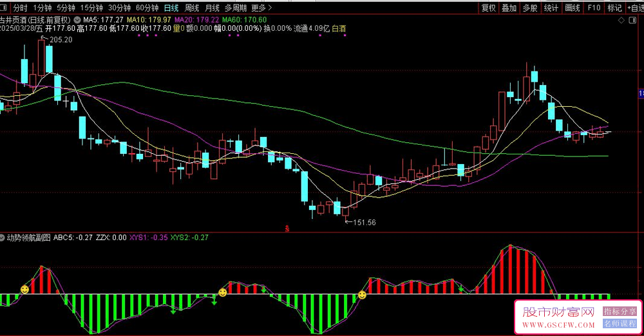Switch to 周线 weekly chart

pos(192,8)
